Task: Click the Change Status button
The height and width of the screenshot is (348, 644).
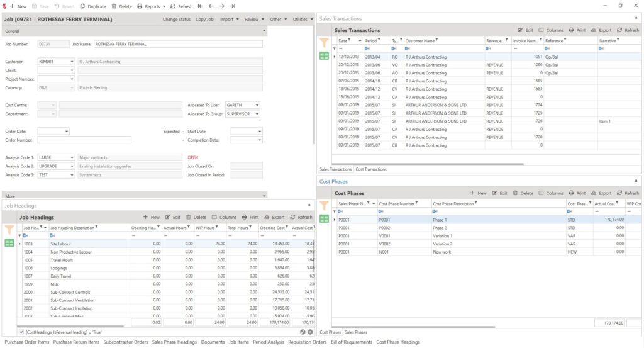Action: coord(176,20)
